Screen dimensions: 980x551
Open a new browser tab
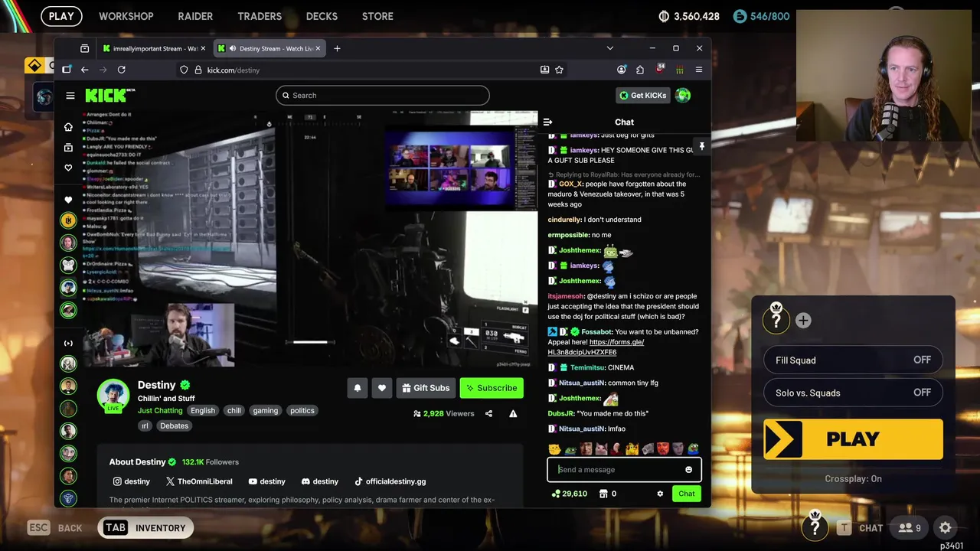337,48
